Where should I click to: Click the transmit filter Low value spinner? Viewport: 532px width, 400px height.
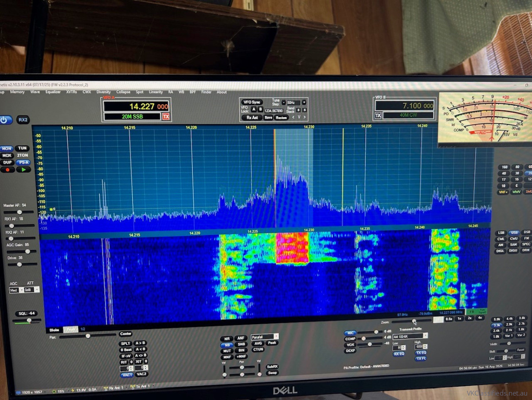click(x=399, y=348)
